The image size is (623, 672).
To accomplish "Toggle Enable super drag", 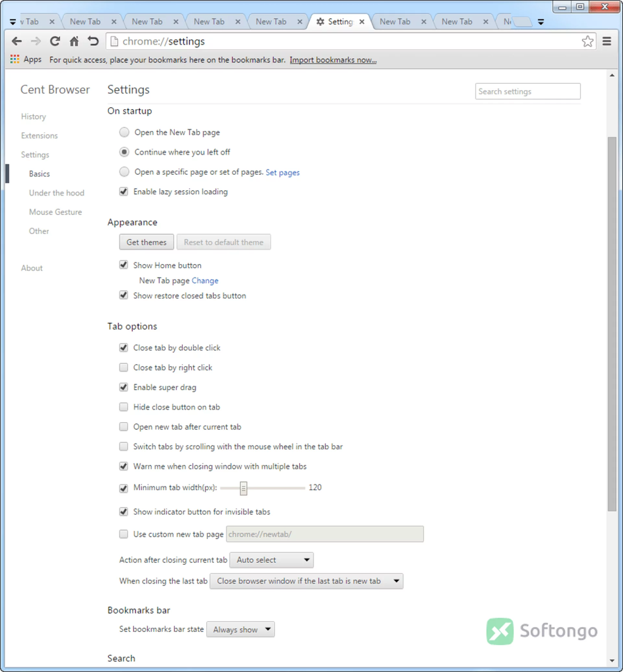I will coord(123,387).
